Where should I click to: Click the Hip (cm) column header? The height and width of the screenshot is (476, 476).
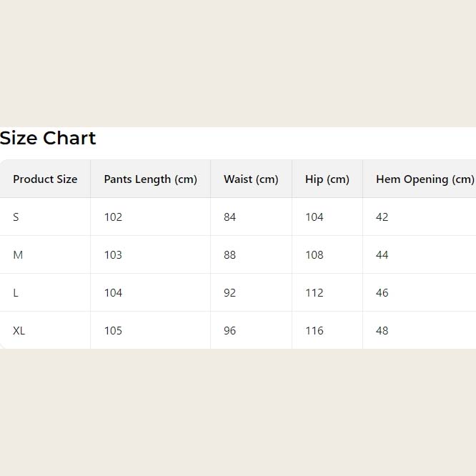click(x=327, y=179)
